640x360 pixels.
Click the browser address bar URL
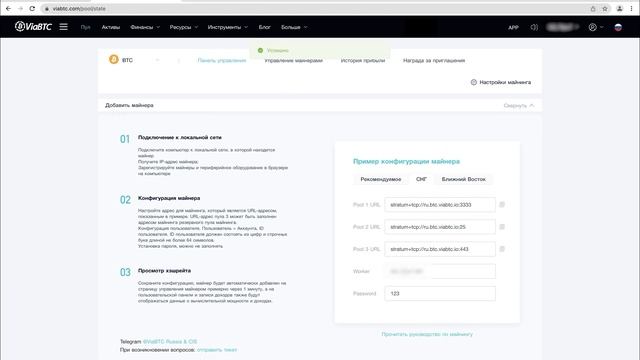coord(79,9)
